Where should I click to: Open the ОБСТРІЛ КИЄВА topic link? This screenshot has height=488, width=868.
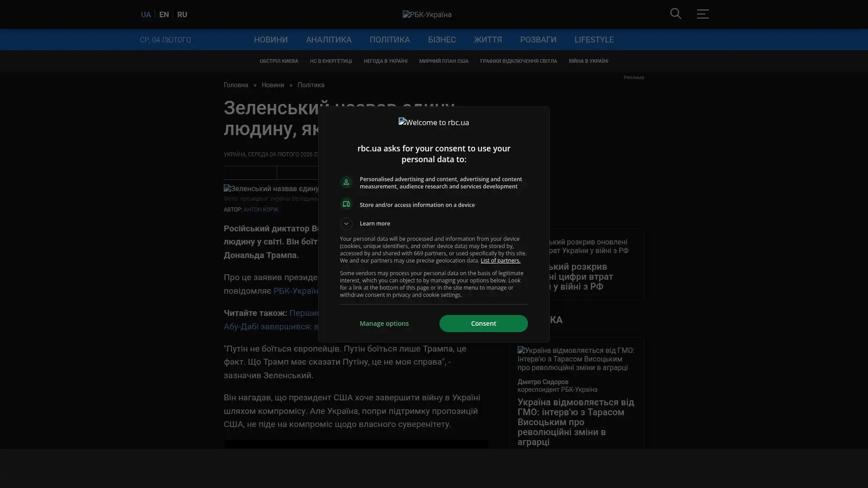[278, 61]
